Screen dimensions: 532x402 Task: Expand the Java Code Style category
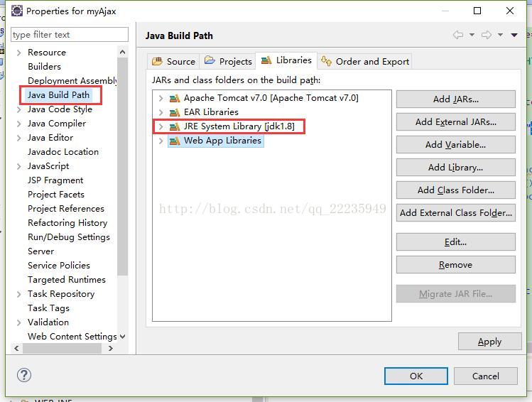19,109
